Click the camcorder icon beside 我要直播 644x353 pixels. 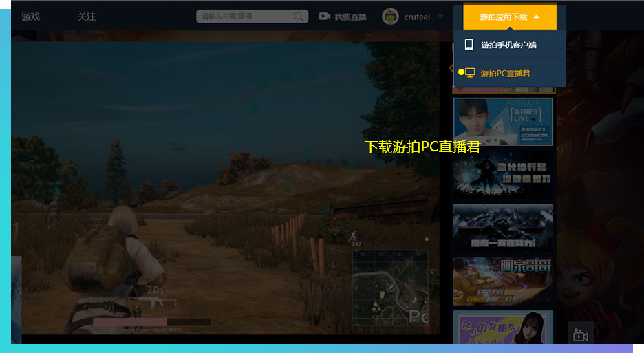point(325,17)
